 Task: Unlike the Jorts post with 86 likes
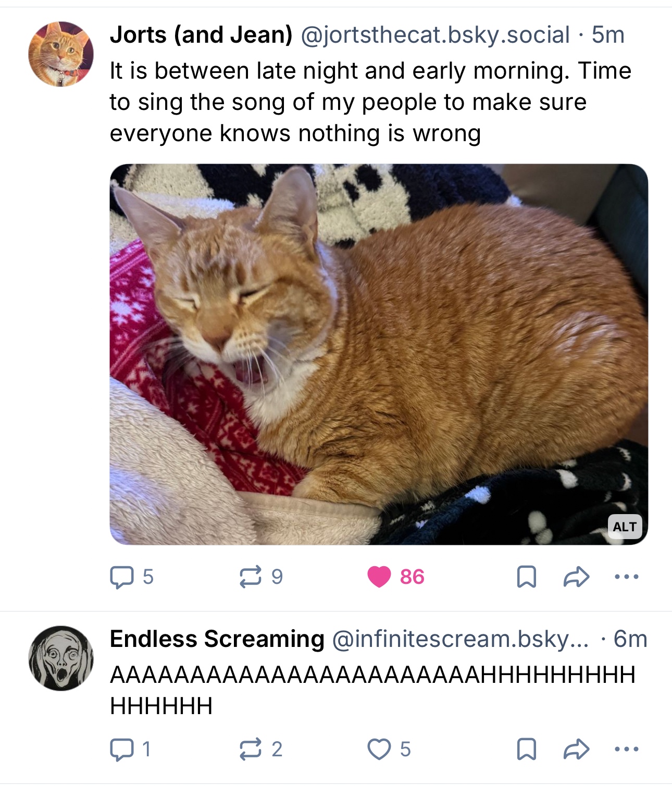point(379,577)
